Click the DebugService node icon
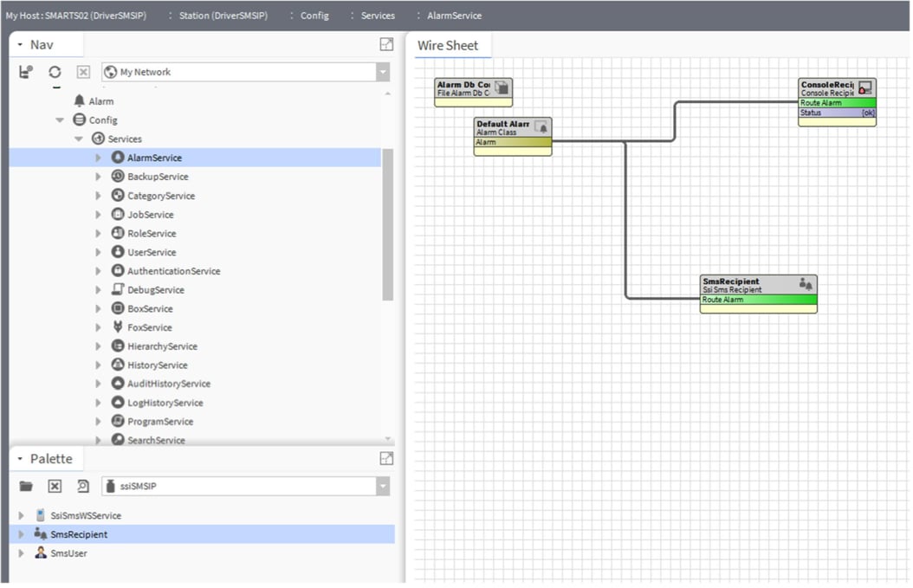This screenshot has width=913, height=588. 118,288
